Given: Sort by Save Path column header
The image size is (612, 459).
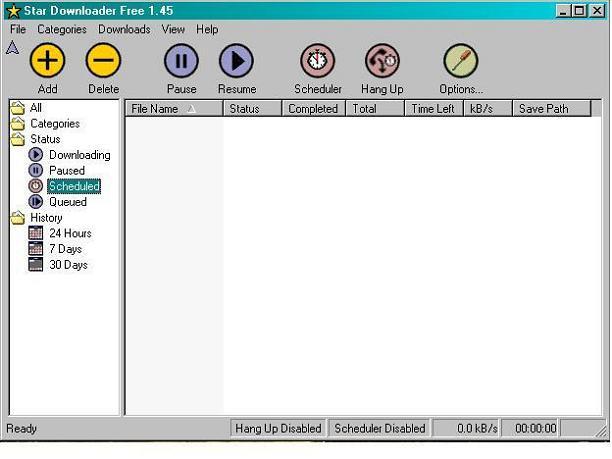Looking at the screenshot, I should point(552,109).
